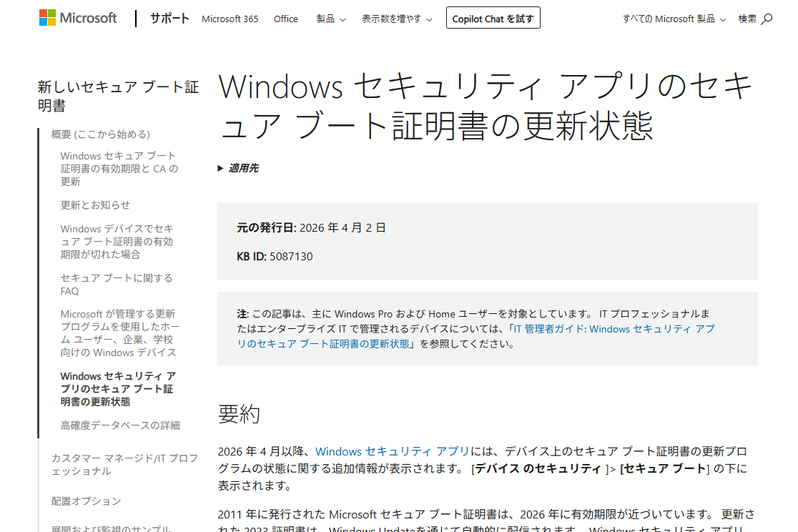
Task: Click the search magnifier icon
Action: pos(767,19)
